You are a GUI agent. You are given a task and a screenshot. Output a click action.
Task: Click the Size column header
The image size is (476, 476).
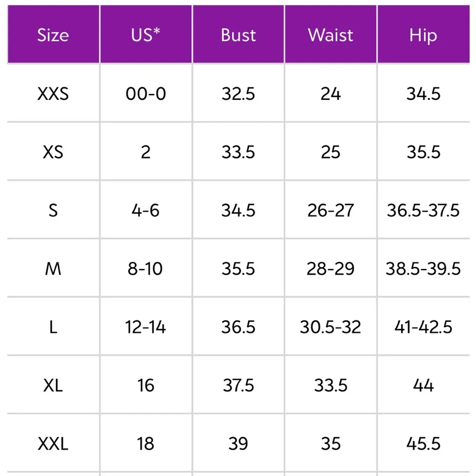(53, 35)
